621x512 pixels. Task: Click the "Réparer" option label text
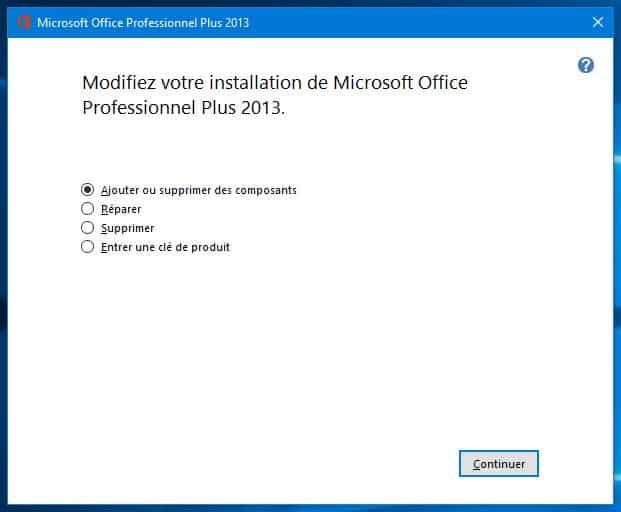[121, 209]
